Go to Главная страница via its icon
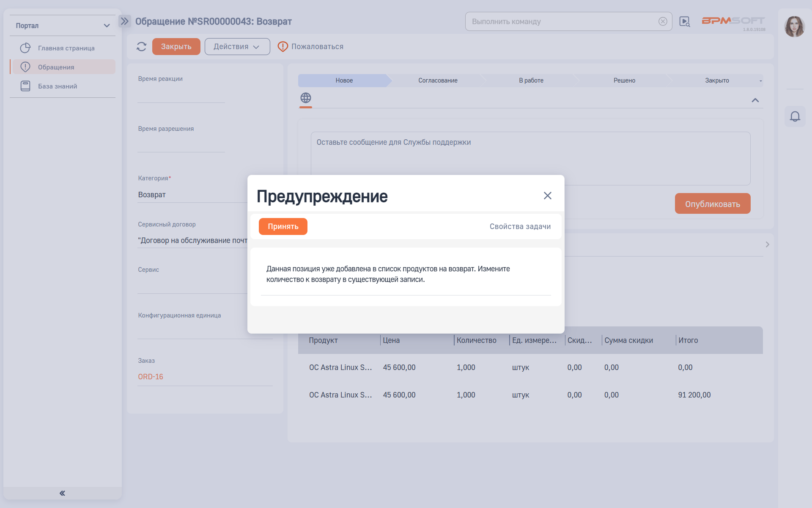812x508 pixels. pos(25,48)
